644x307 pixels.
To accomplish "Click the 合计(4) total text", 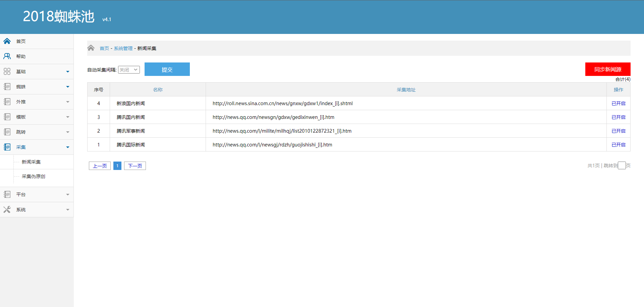I will [623, 79].
